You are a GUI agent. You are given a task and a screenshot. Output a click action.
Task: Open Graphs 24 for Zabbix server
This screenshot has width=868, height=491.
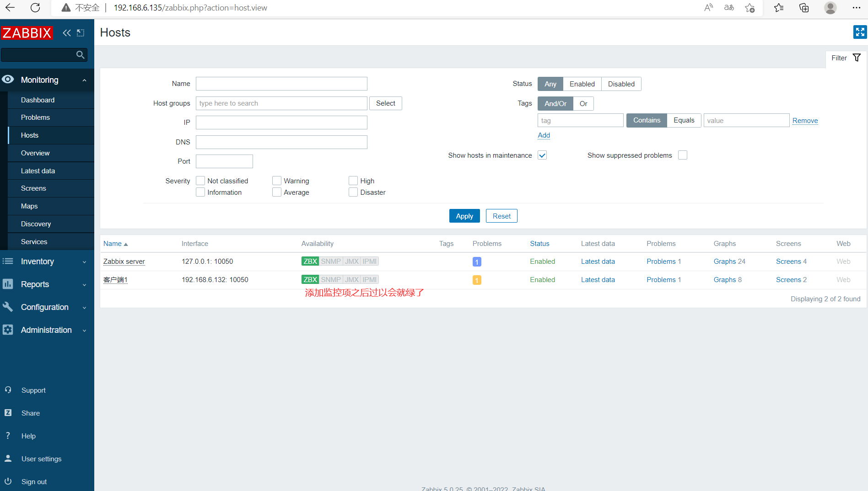729,262
